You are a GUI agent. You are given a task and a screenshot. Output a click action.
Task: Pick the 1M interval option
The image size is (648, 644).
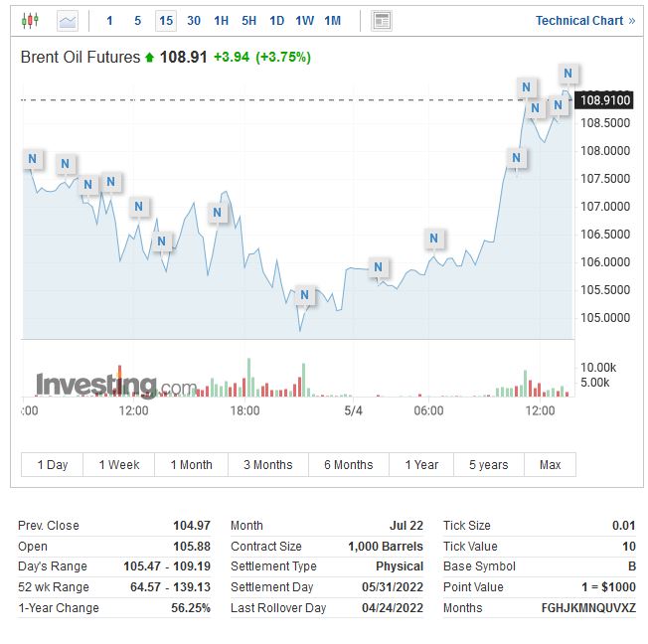pyautogui.click(x=332, y=20)
